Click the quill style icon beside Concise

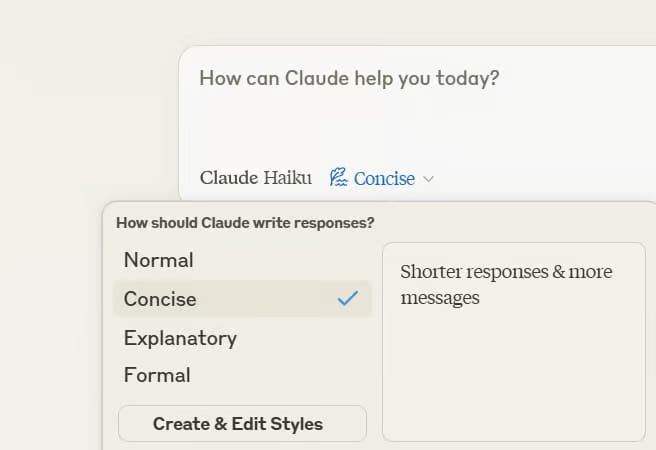pyautogui.click(x=338, y=178)
